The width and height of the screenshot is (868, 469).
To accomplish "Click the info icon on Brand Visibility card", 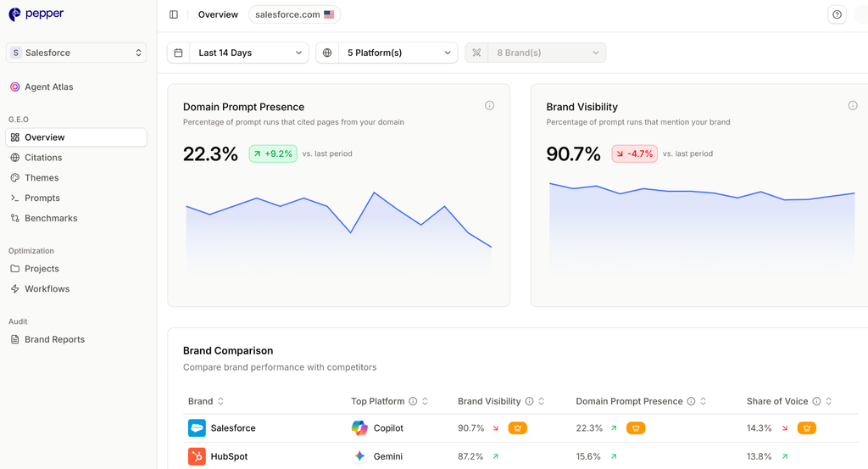I will (853, 105).
